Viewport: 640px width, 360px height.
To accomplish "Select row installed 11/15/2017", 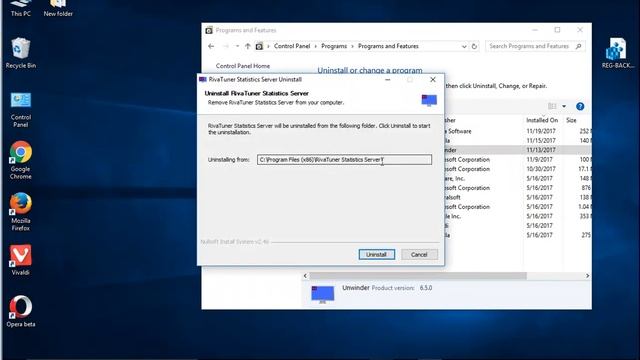I will (518, 140).
